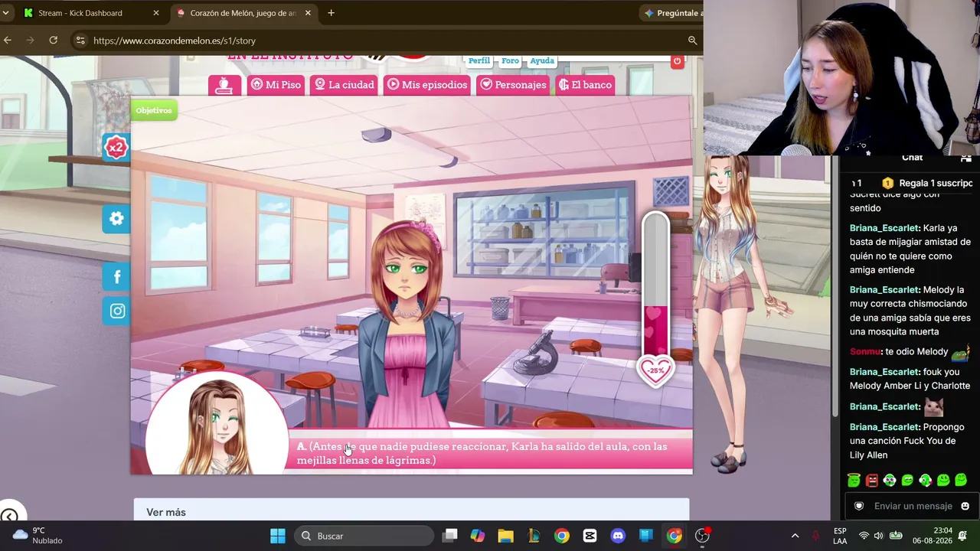Open the weather widget showing 9°C Nublado
The width and height of the screenshot is (980, 551).
pos(37,536)
